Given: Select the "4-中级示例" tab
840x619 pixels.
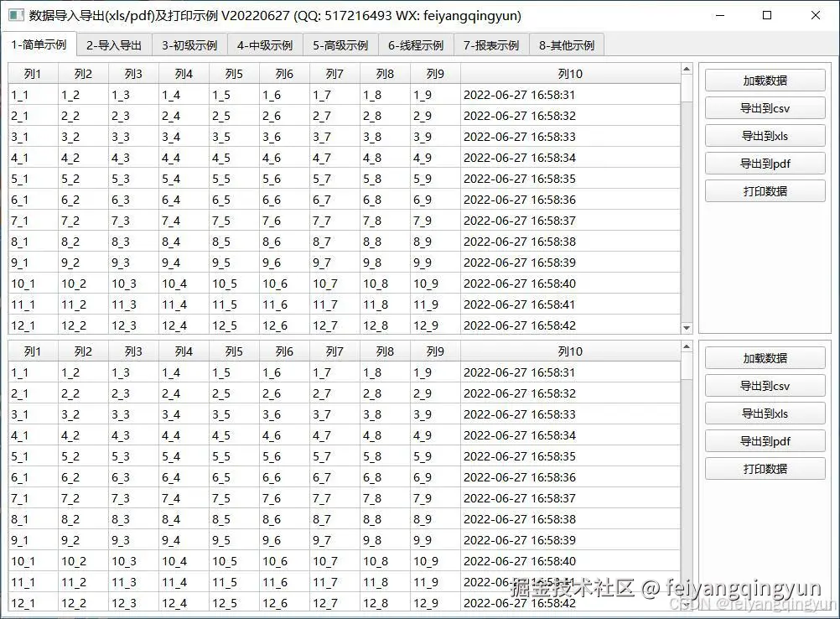Looking at the screenshot, I should tap(264, 44).
